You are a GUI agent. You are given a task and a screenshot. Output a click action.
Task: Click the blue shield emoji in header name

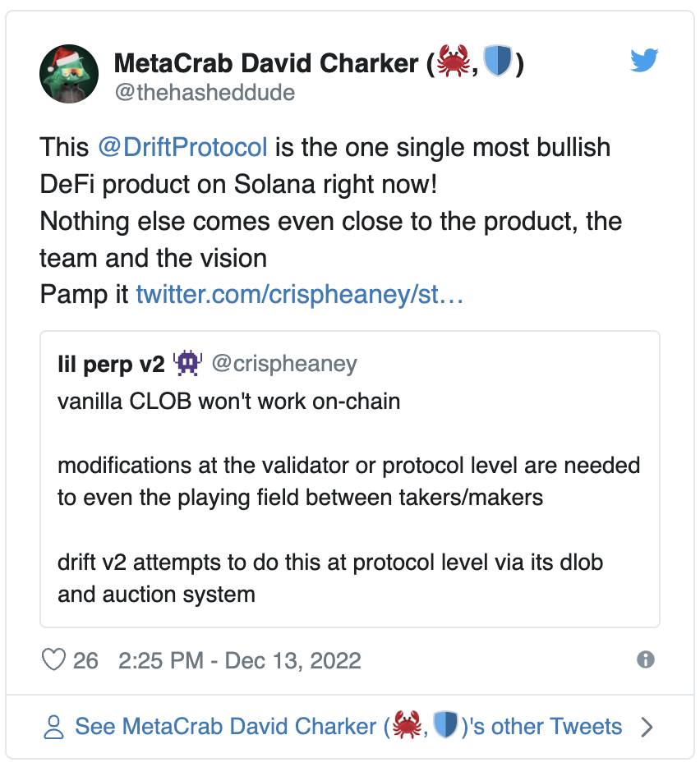click(497, 62)
